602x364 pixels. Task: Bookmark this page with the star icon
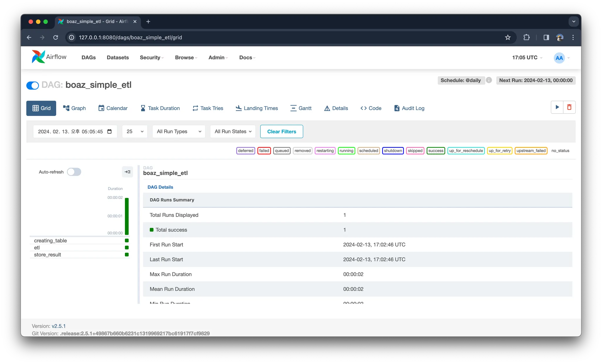[508, 37]
